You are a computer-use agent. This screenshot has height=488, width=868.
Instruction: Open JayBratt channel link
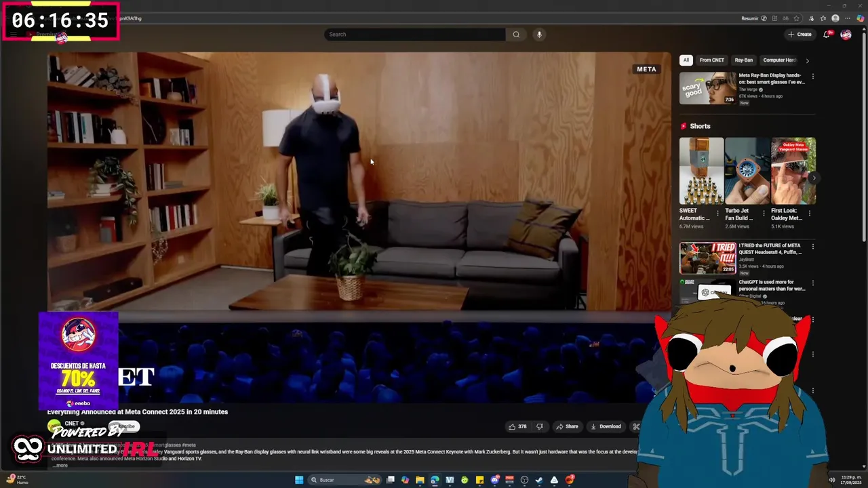coord(746,260)
